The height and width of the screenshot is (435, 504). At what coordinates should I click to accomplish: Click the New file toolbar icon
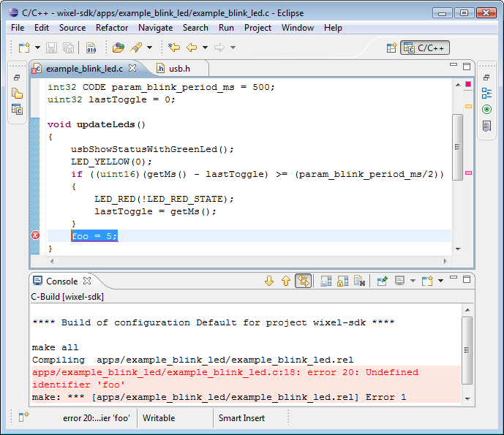(x=24, y=48)
